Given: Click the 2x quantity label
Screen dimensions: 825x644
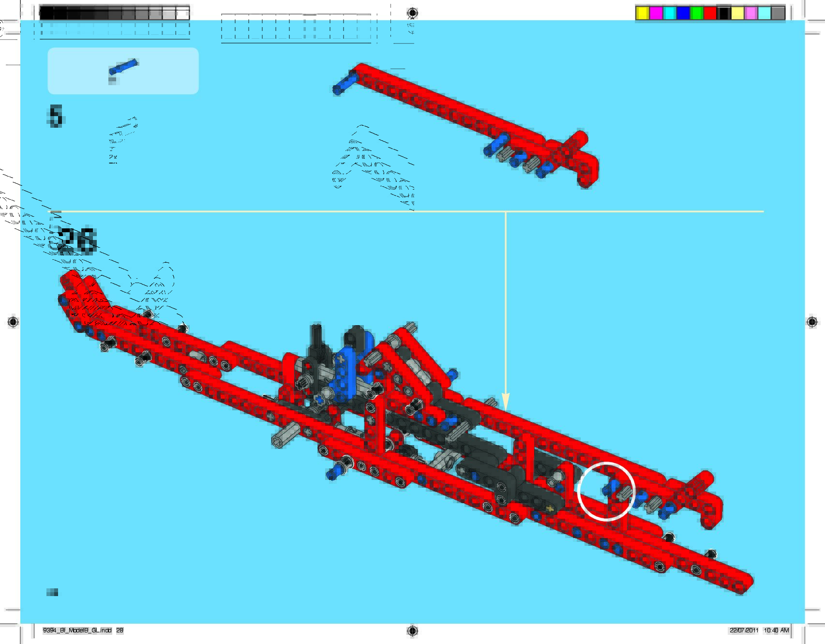Looking at the screenshot, I should (113, 157).
